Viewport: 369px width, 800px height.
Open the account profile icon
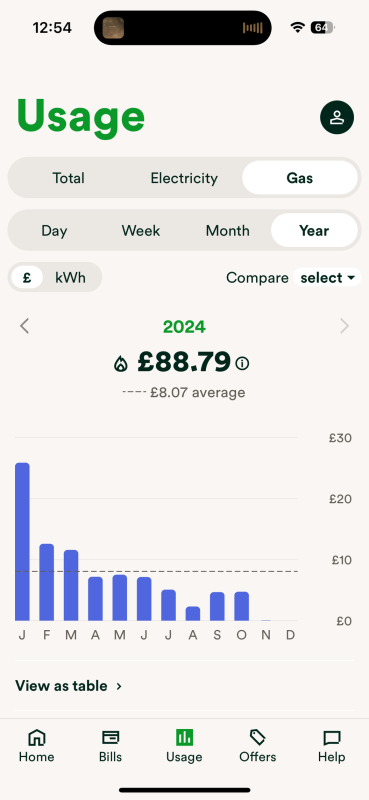[x=337, y=117]
